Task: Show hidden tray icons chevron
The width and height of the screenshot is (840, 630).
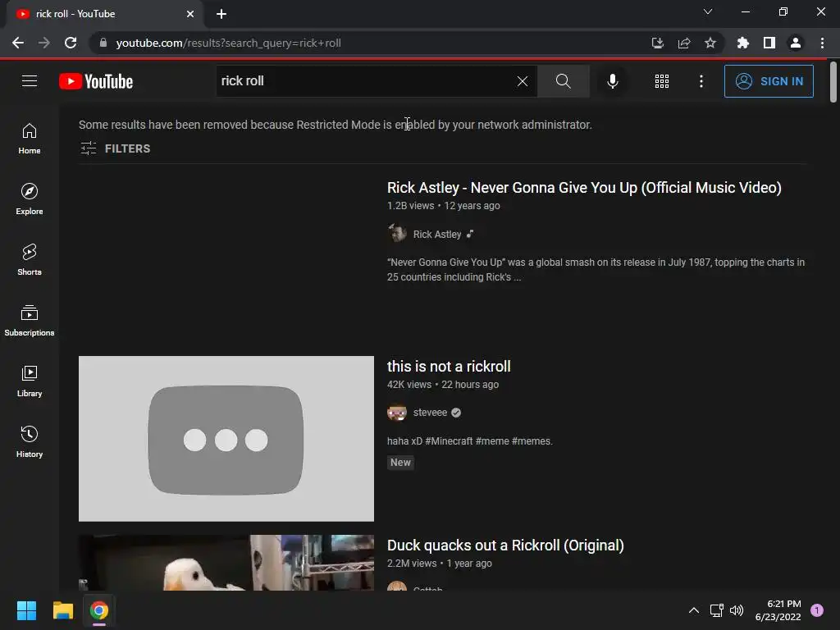Action: pos(694,610)
